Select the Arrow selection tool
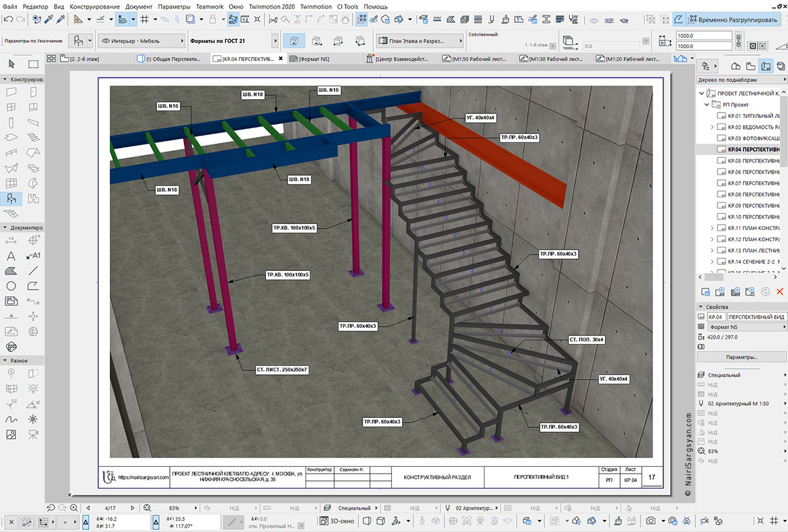The height and width of the screenshot is (532, 788). [x=11, y=64]
